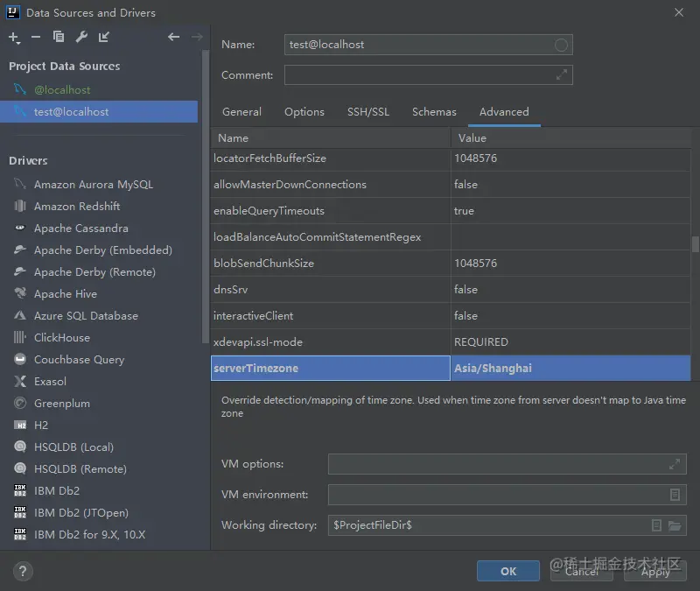Image resolution: width=700 pixels, height=591 pixels.
Task: Open driver settings wrench icon
Action: tap(81, 37)
